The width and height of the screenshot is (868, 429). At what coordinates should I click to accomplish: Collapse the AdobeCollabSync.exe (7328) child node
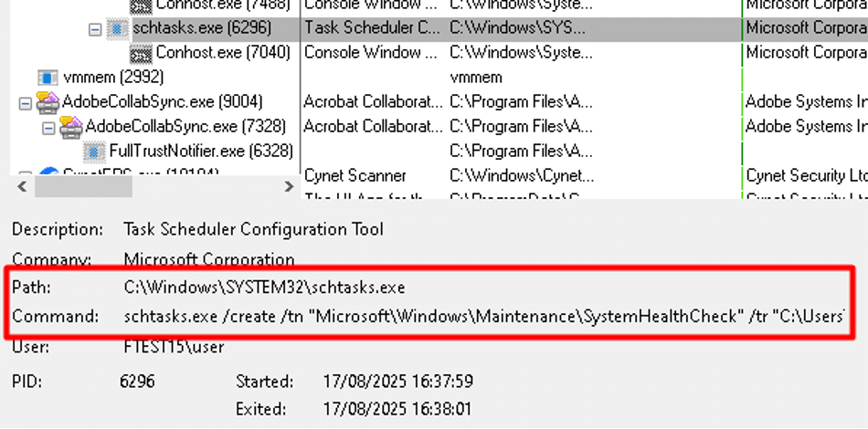[x=48, y=127]
